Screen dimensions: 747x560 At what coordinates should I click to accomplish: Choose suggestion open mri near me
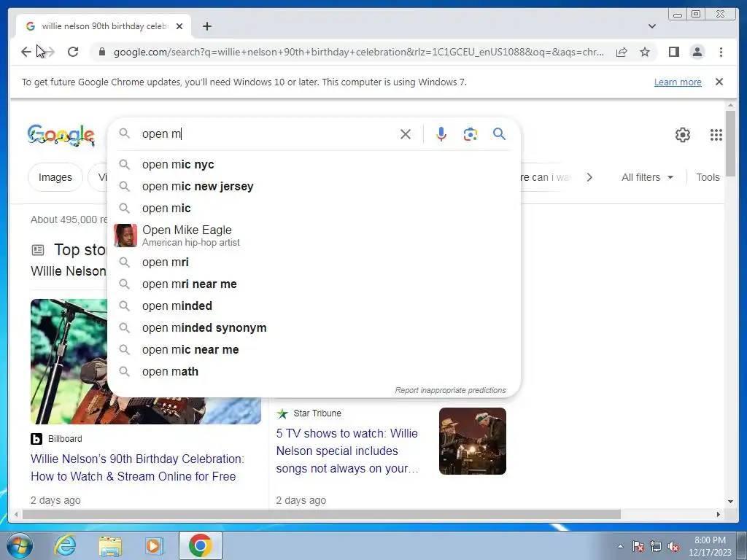tap(314, 284)
